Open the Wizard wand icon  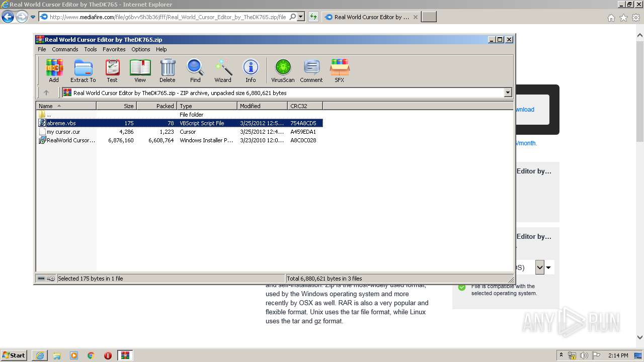point(223,70)
